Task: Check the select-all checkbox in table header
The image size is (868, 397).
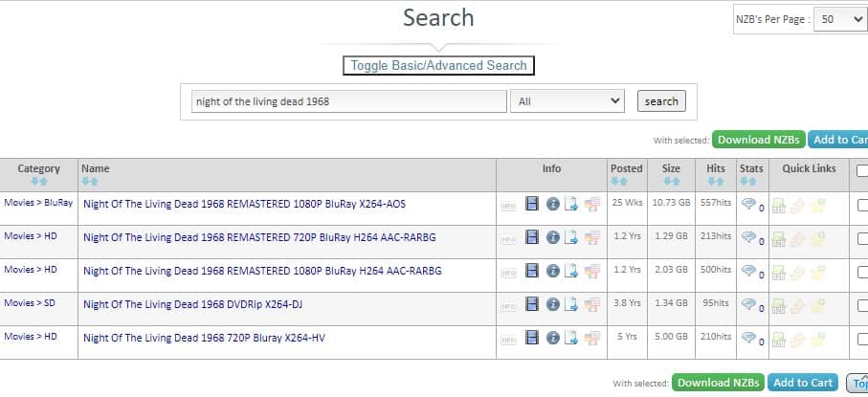Action: point(862,170)
